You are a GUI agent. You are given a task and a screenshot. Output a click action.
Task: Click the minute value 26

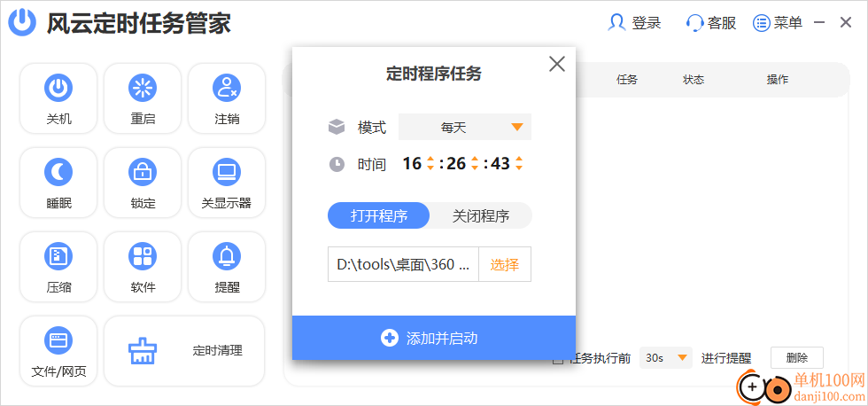(x=456, y=164)
